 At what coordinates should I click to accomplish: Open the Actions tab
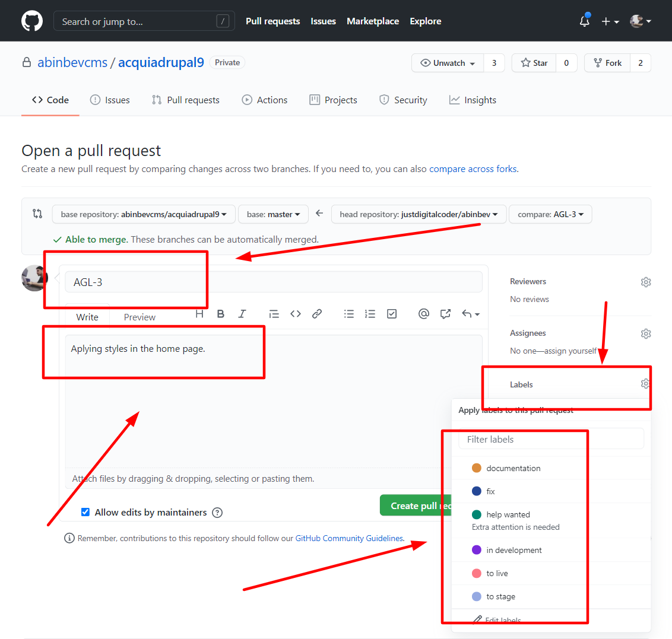[x=264, y=100]
